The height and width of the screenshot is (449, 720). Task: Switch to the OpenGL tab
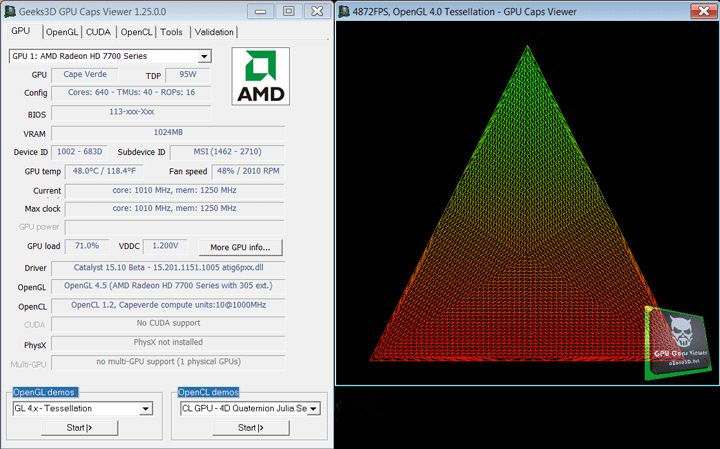coord(62,32)
